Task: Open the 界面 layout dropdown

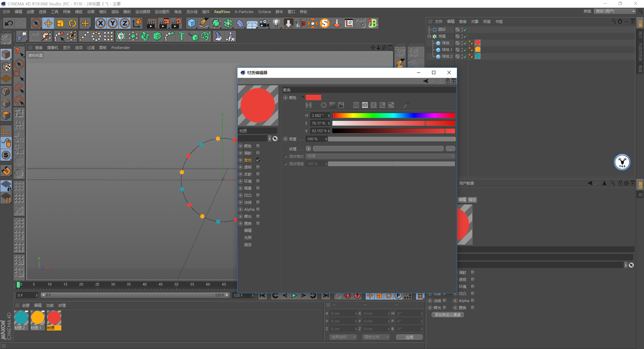Action: point(615,11)
